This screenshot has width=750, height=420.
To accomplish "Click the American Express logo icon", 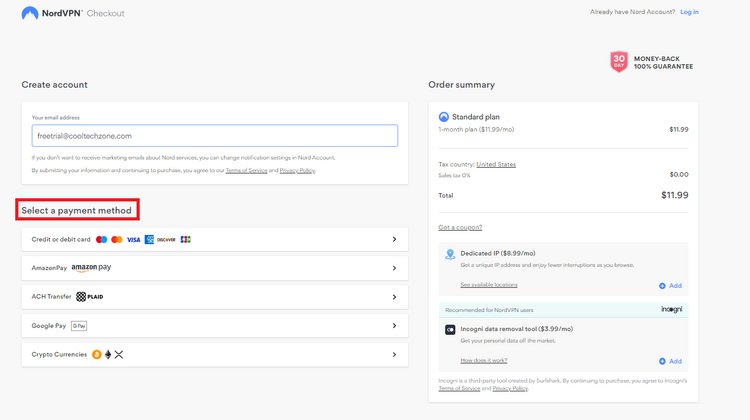I will tap(149, 240).
